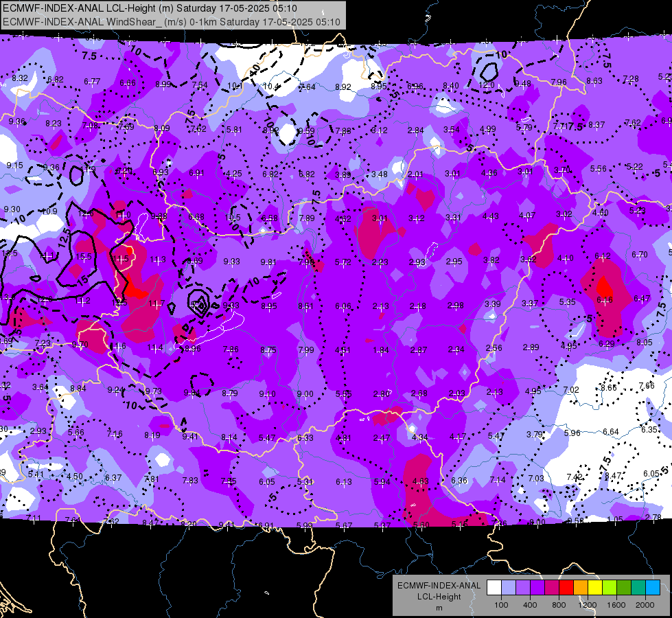Click the lime green legend swatch
The image size is (672, 618).
coord(610,587)
